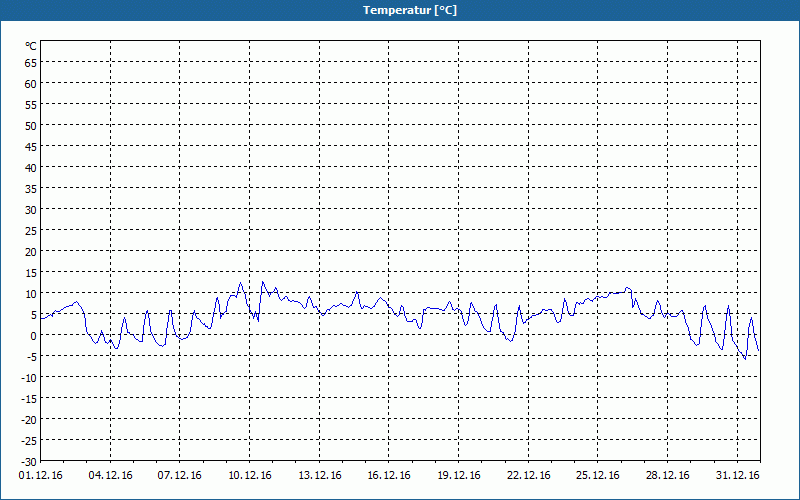Select the -25 value on temperature axis

coord(29,440)
